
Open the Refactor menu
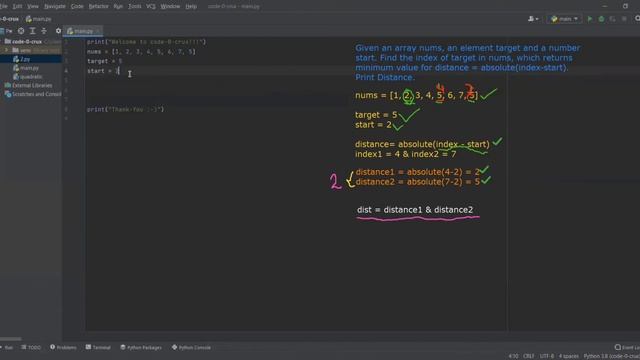click(x=98, y=7)
